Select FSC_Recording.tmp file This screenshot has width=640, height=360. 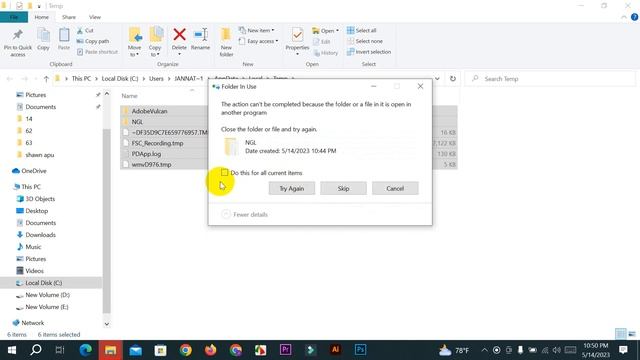157,143
